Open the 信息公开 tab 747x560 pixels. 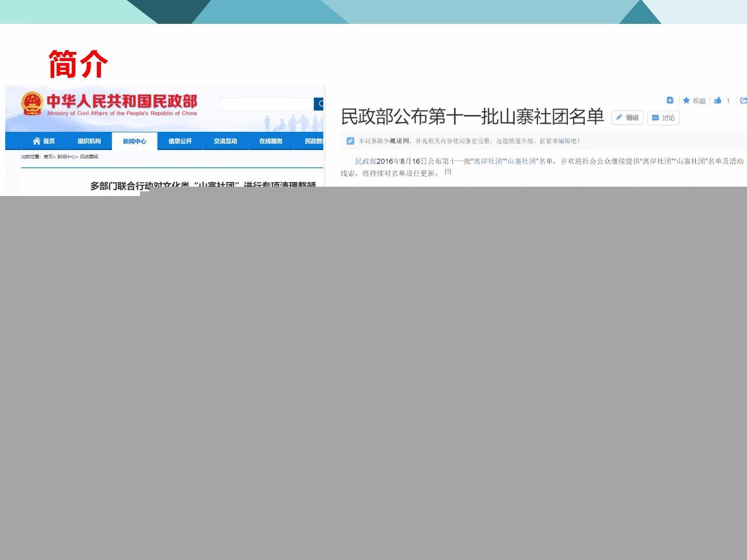click(x=180, y=141)
